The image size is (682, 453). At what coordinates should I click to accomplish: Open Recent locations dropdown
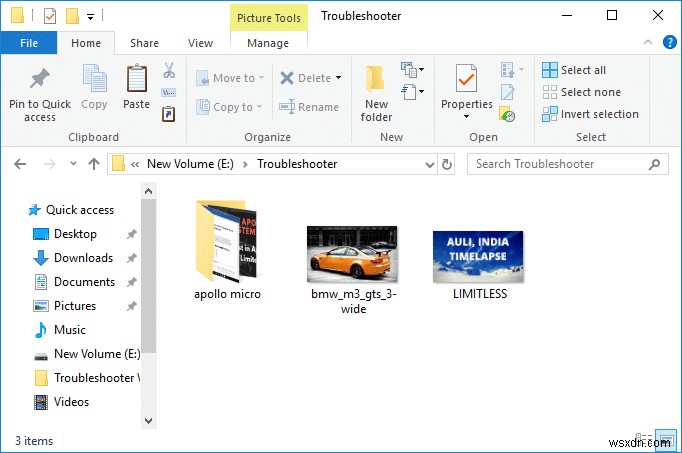pyautogui.click(x=73, y=164)
